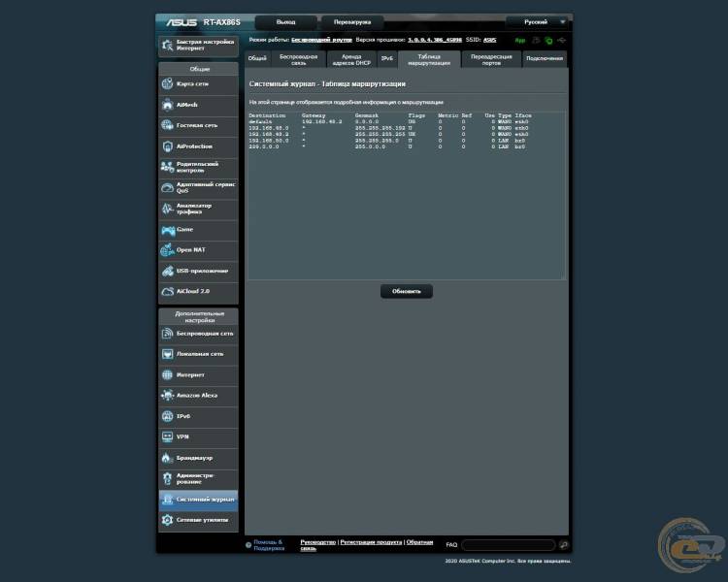Open the Помощь & Поддержка link

click(268, 545)
